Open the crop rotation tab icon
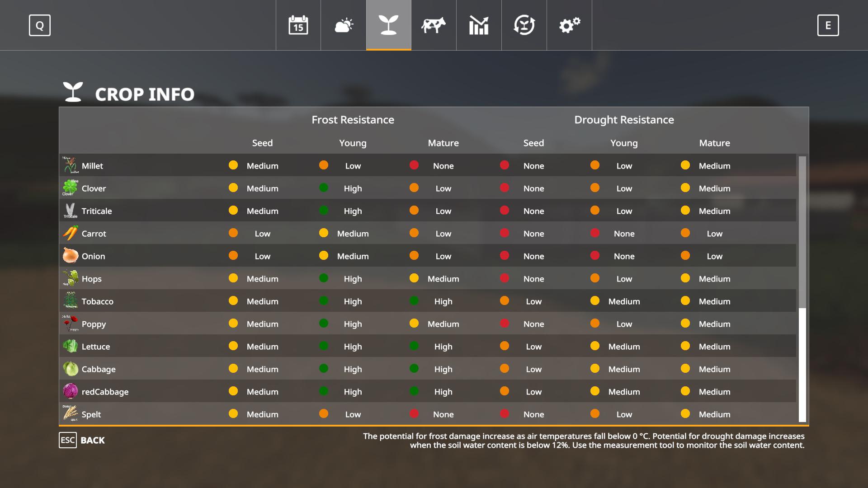This screenshot has height=488, width=868. click(524, 25)
